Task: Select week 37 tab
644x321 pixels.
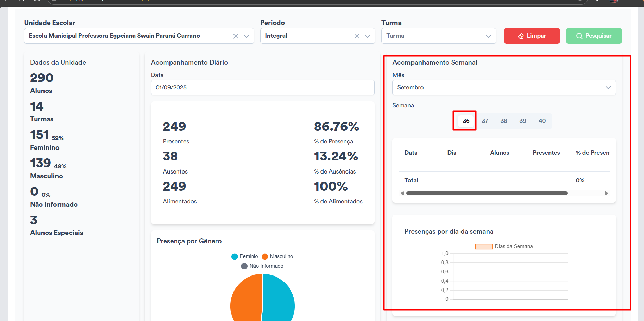Action: click(x=485, y=121)
